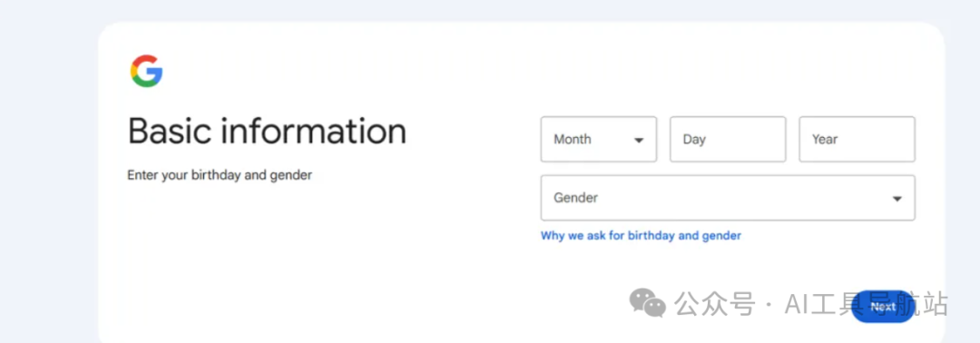Click 'Enter your birthday and gender' text
The height and width of the screenshot is (343, 980).
[x=220, y=175]
